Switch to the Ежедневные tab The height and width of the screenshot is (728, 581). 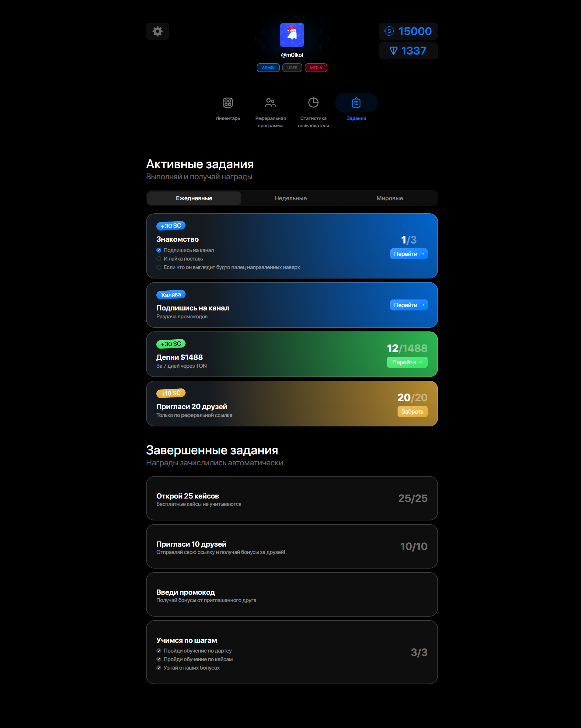coord(194,198)
